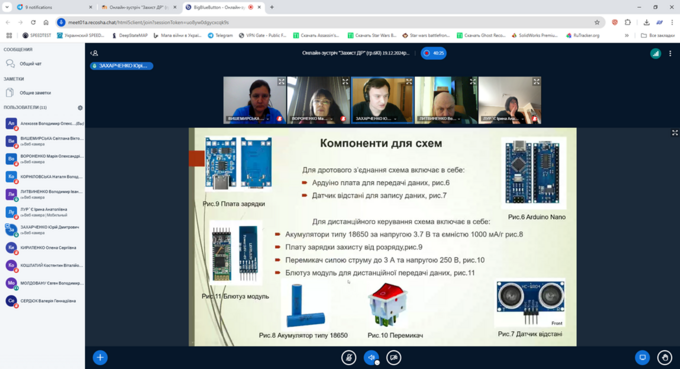
Task: Open the share screen button
Action: [x=642, y=357]
